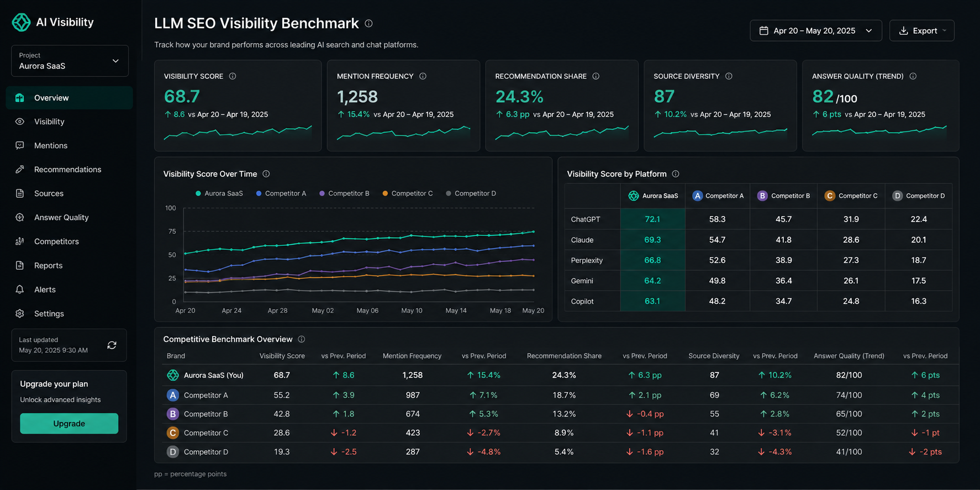Click Perplexity row label in platform table
This screenshot has width=980, height=490.
[x=587, y=260]
